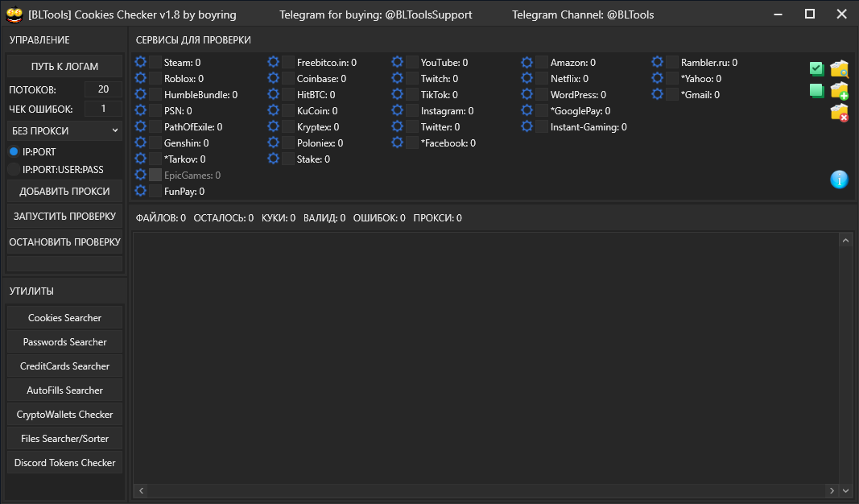Open the Discord Tokens Checker utility
This screenshot has width=859, height=504.
64,462
